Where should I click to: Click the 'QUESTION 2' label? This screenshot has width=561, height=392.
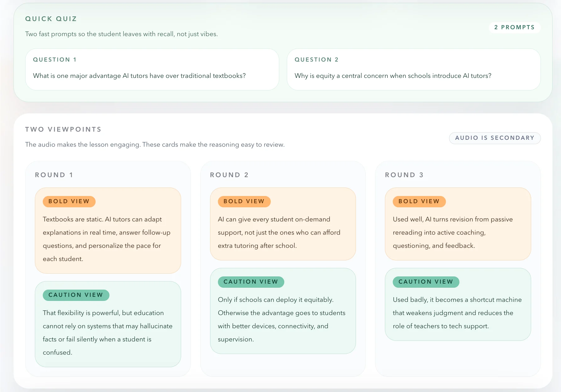[x=316, y=60]
